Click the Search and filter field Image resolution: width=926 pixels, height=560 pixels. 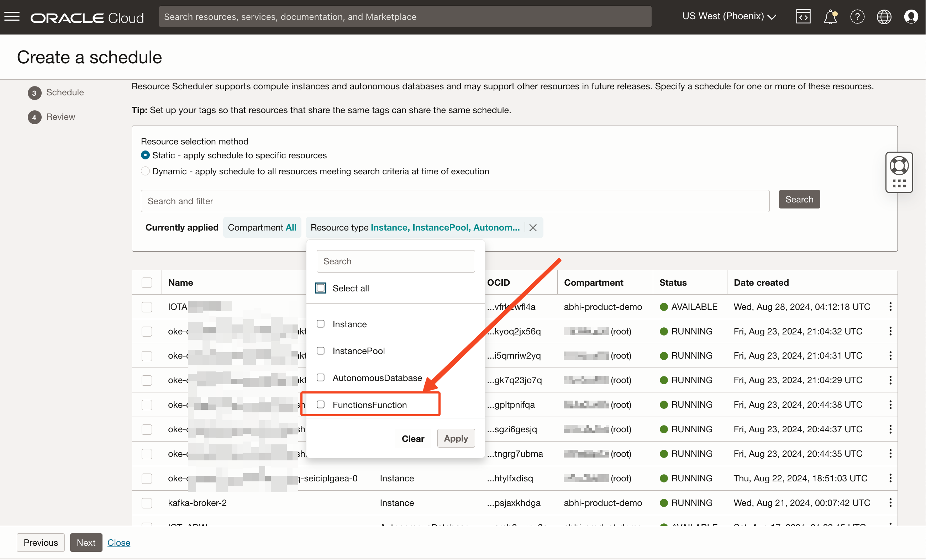coord(455,201)
